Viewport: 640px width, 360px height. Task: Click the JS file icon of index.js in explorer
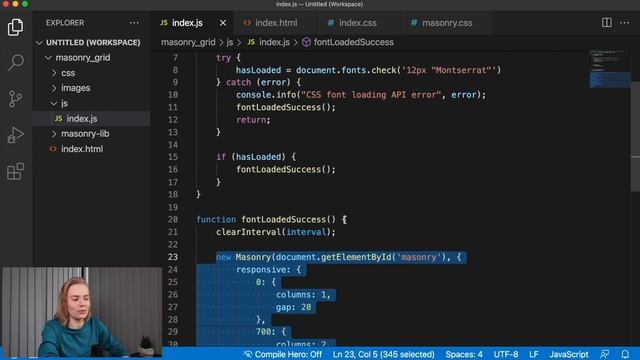(58, 118)
